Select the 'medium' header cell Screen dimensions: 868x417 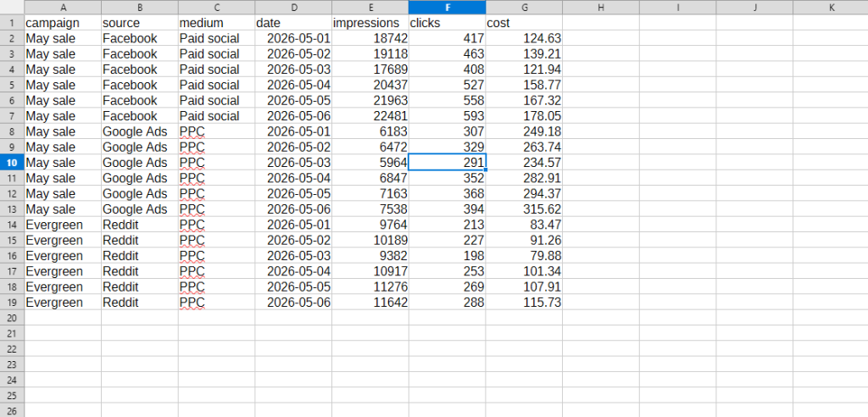coord(216,23)
